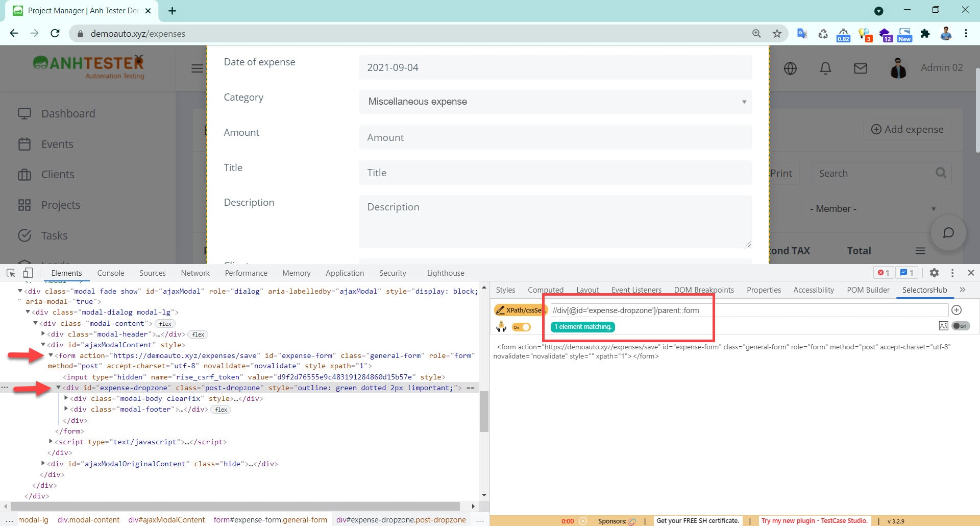Collapse the modal-dialog modal-lg node
The width and height of the screenshot is (980, 526).
[28, 312]
